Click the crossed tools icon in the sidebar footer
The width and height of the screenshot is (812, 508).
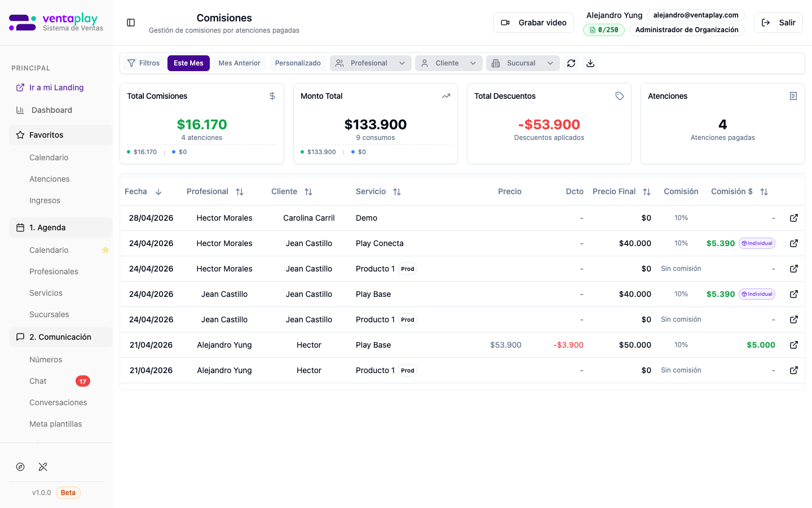43,467
